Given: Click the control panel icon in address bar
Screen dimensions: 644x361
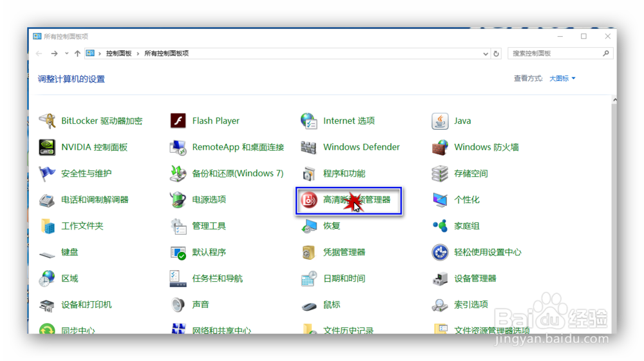Looking at the screenshot, I should pos(90,54).
